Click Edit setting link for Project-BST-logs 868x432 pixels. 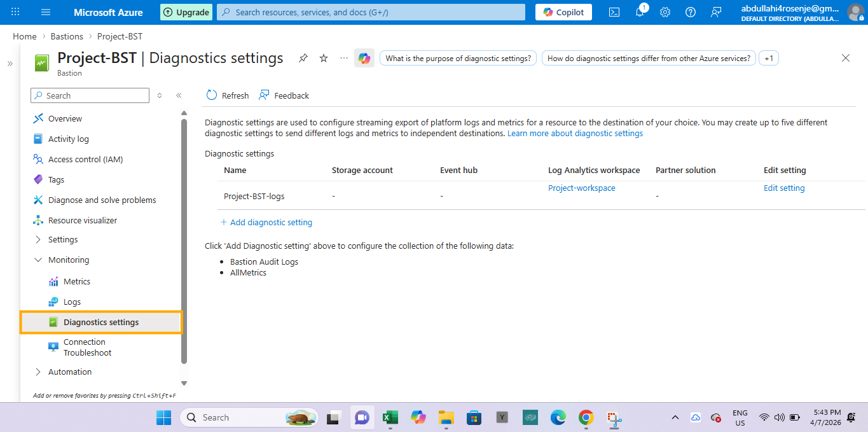(x=784, y=188)
